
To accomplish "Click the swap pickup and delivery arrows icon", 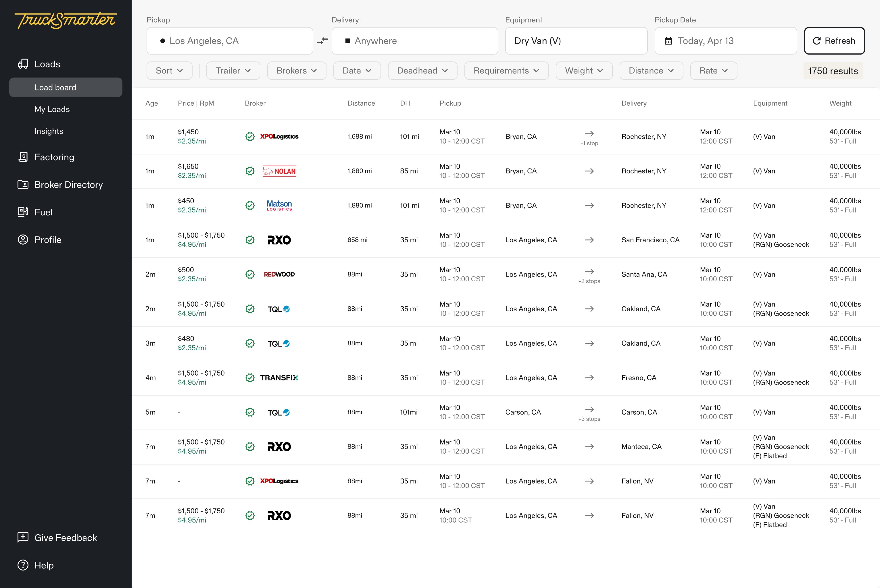I will click(x=322, y=40).
